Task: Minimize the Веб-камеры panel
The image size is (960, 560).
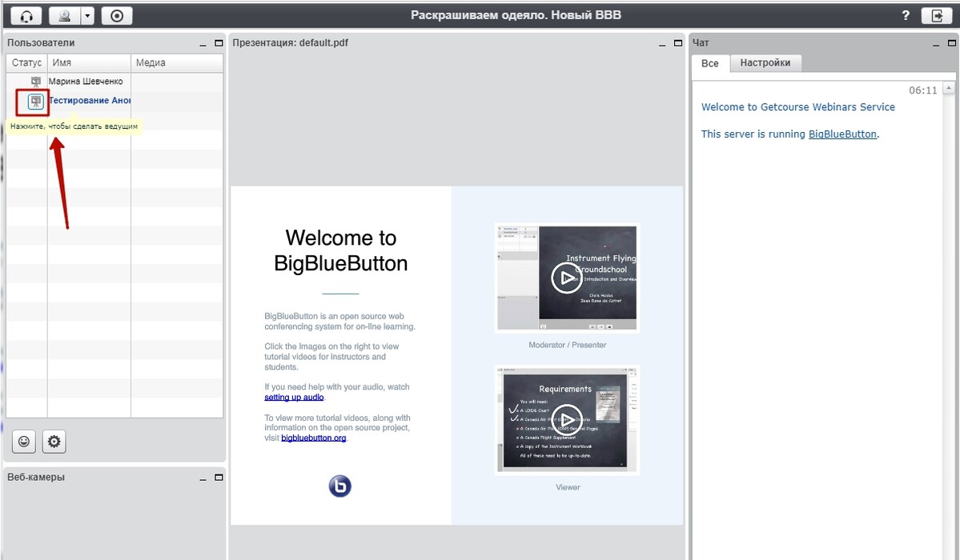Action: (x=203, y=478)
